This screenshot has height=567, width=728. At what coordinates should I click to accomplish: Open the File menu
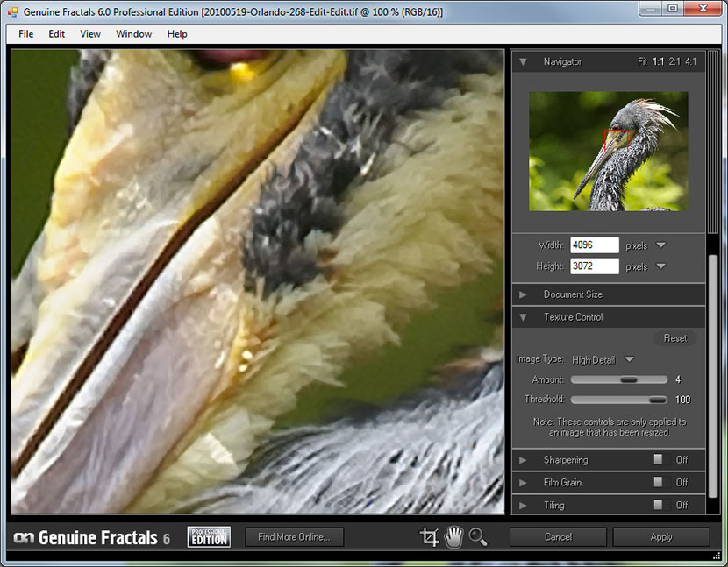(26, 34)
